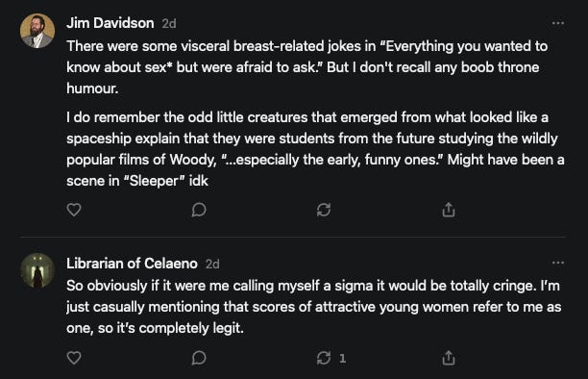
Task: Restack Jim Davidson's note
Action: point(324,210)
